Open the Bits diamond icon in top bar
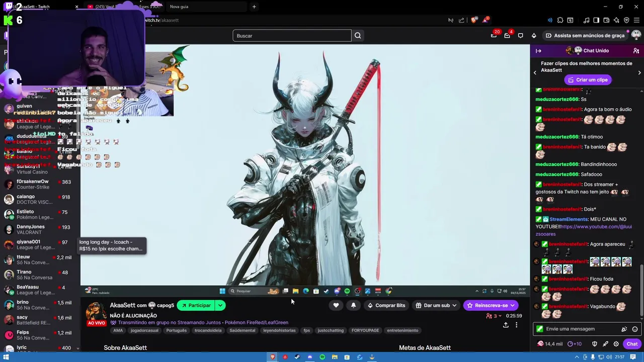Viewport: 644px width, 362px height. coord(534,36)
